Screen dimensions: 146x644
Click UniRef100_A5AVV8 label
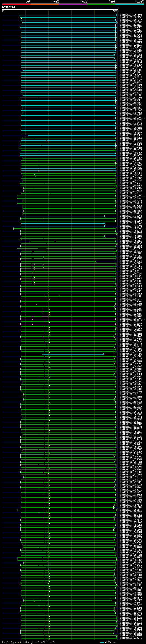tap(131, 75)
